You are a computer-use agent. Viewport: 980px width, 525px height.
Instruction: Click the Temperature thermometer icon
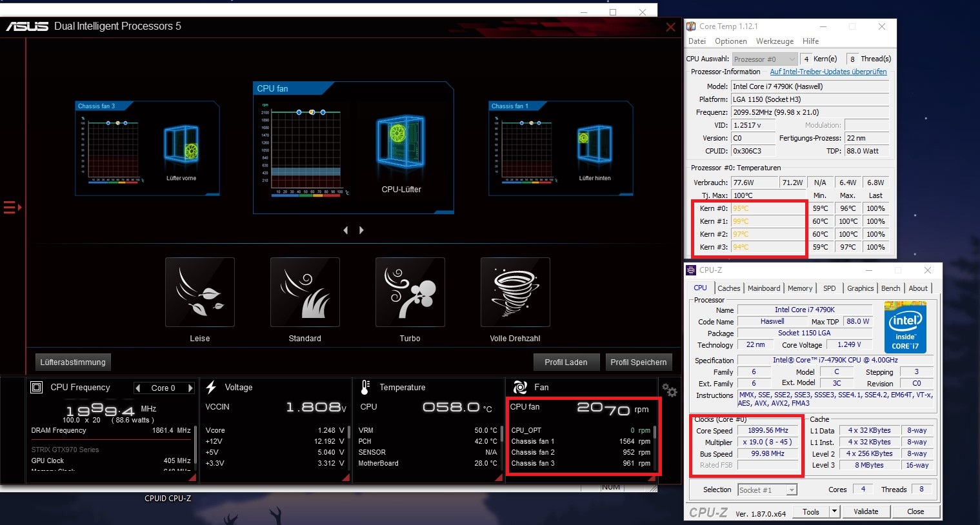(x=365, y=387)
